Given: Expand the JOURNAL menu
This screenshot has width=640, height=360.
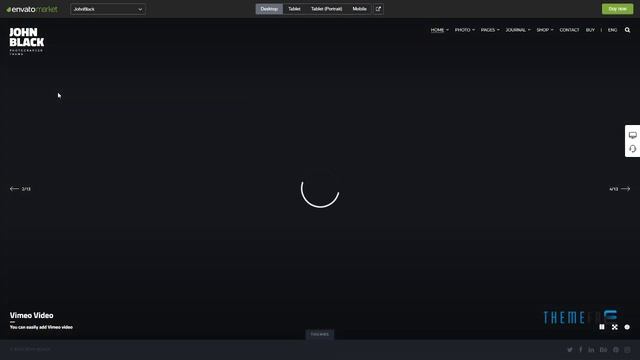Looking at the screenshot, I should [518, 30].
